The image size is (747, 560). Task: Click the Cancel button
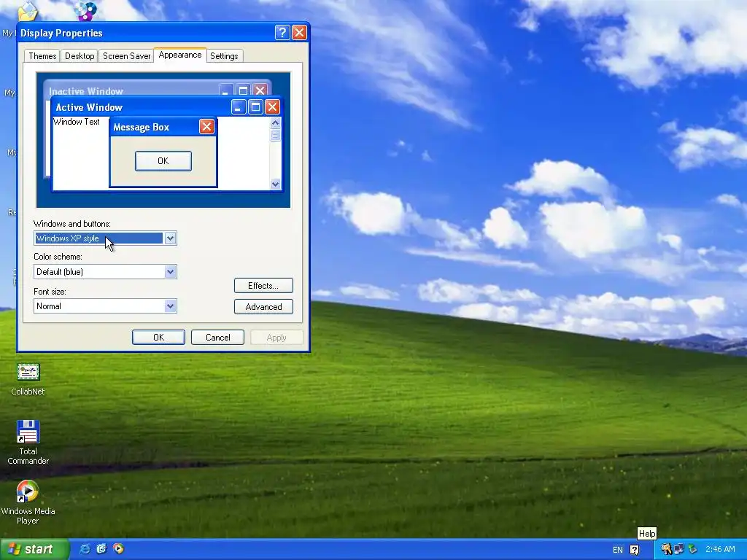[217, 337]
